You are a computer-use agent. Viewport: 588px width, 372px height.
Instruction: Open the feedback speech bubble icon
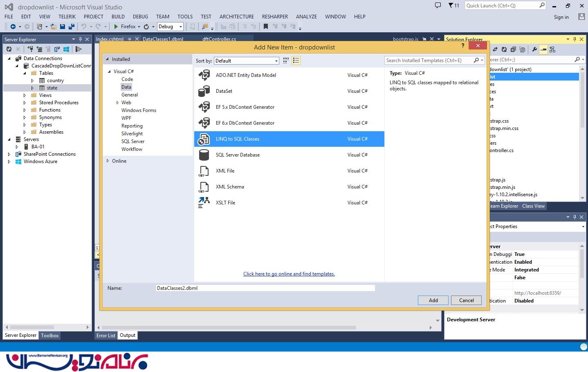pos(438,6)
